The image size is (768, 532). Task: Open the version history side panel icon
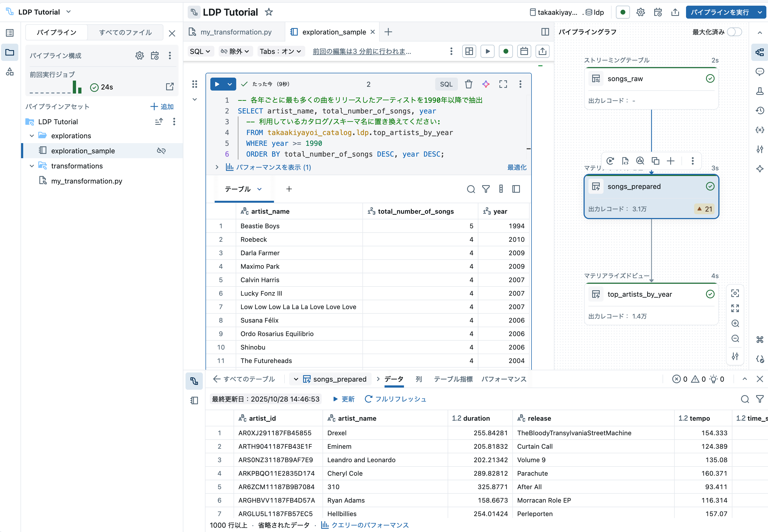(760, 110)
